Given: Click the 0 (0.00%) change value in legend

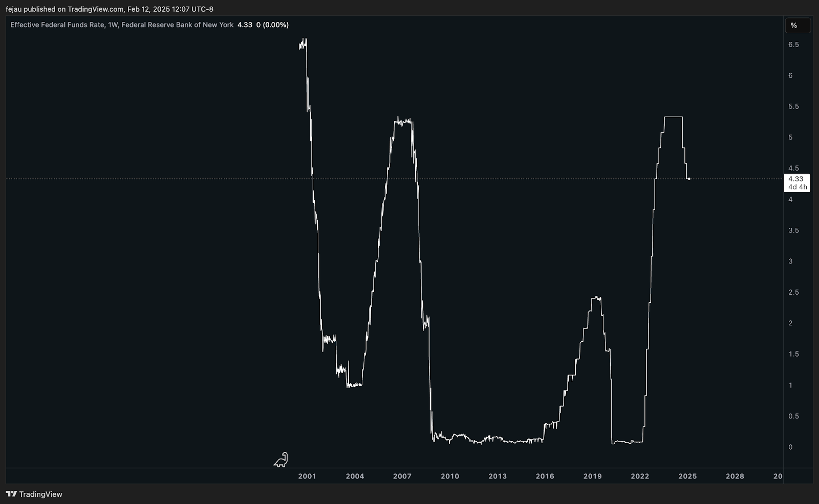Looking at the screenshot, I should (x=272, y=25).
